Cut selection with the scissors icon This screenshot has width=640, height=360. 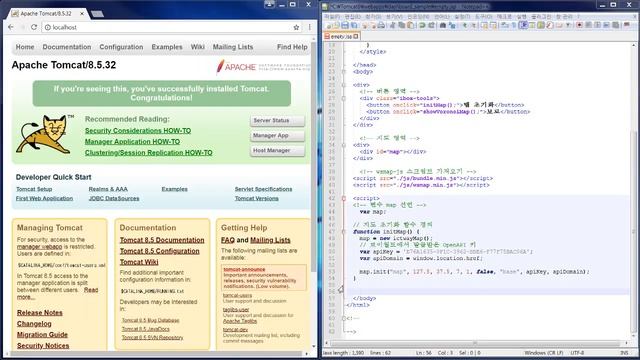(x=393, y=25)
